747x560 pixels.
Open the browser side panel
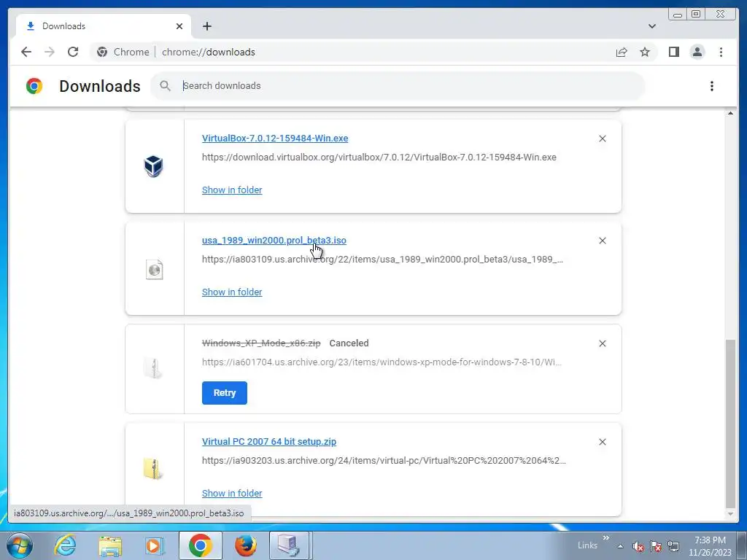(x=673, y=52)
